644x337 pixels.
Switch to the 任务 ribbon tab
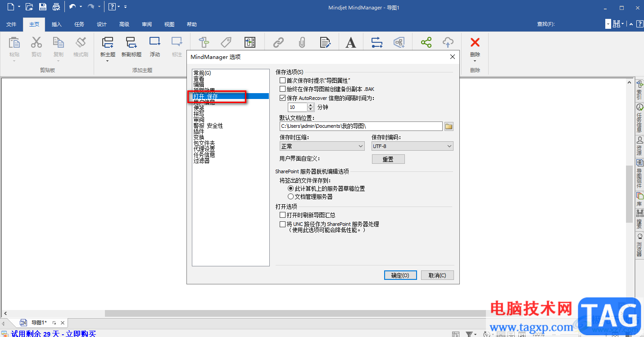tap(79, 24)
